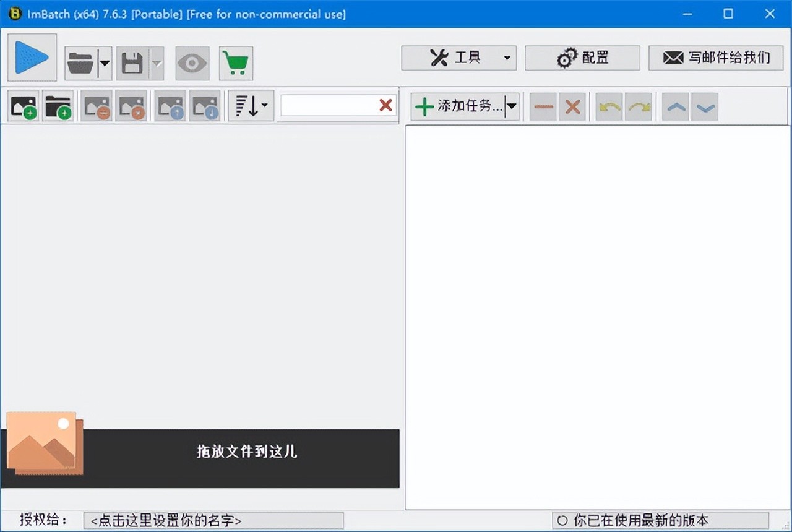This screenshot has width=792, height=532.
Task: Clear the filter with the red X
Action: [385, 105]
